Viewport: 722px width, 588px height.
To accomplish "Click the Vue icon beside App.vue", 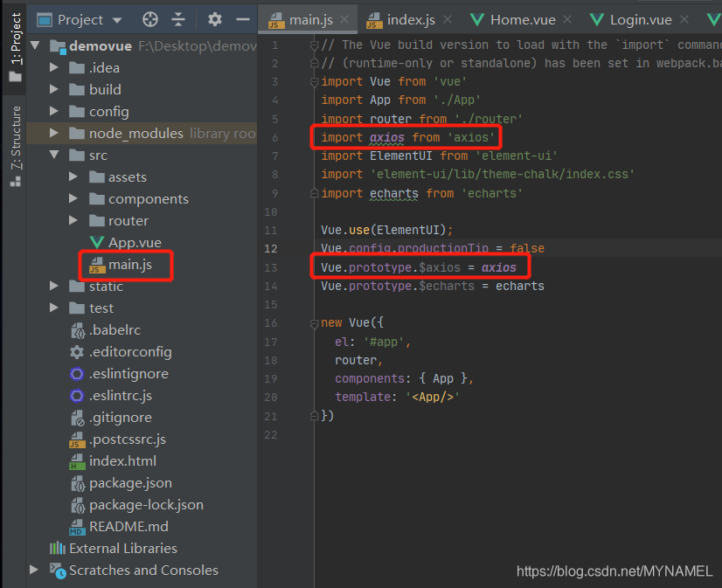I will pos(97,243).
